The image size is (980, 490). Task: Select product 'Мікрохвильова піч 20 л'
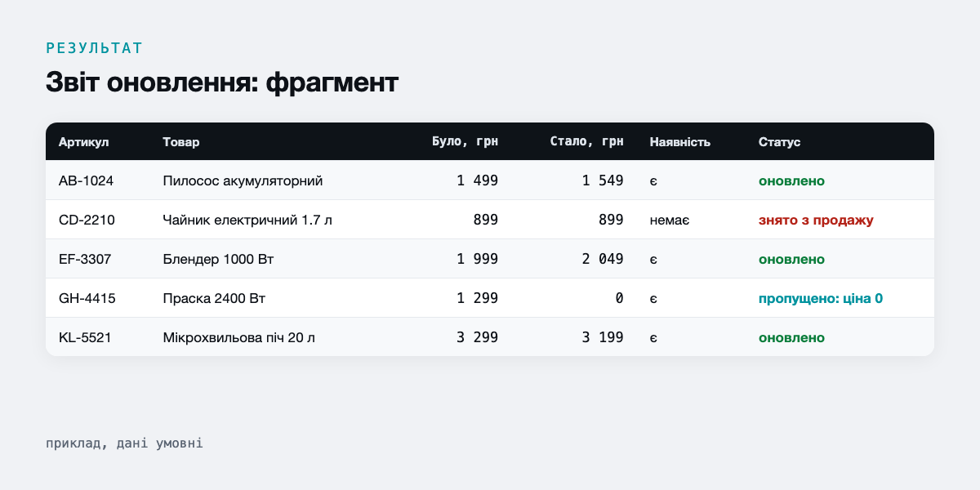pos(239,337)
